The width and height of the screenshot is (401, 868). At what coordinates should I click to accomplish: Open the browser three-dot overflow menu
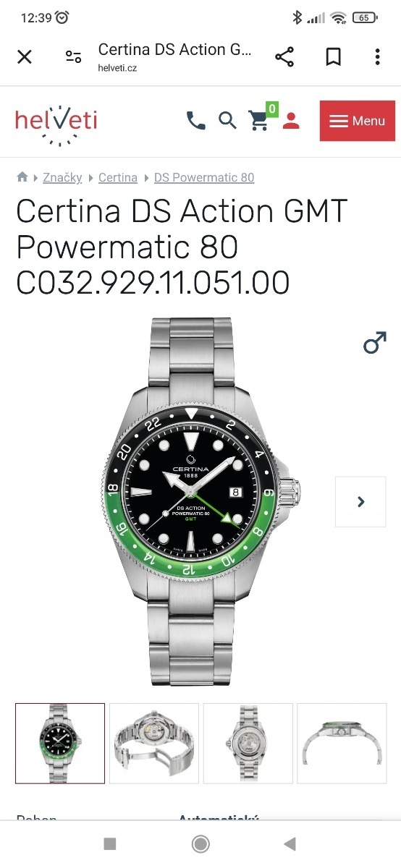coord(377,57)
